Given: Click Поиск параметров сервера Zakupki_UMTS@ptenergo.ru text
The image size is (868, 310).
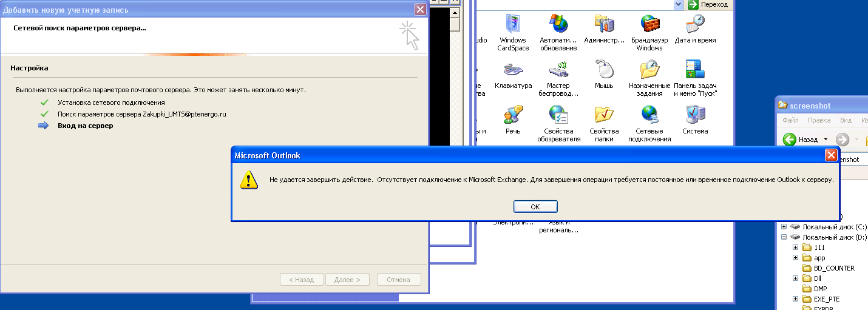Looking at the screenshot, I should point(142,114).
